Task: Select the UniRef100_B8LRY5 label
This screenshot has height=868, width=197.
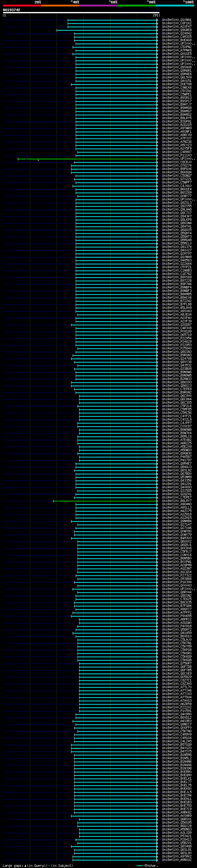Action: click(176, 118)
